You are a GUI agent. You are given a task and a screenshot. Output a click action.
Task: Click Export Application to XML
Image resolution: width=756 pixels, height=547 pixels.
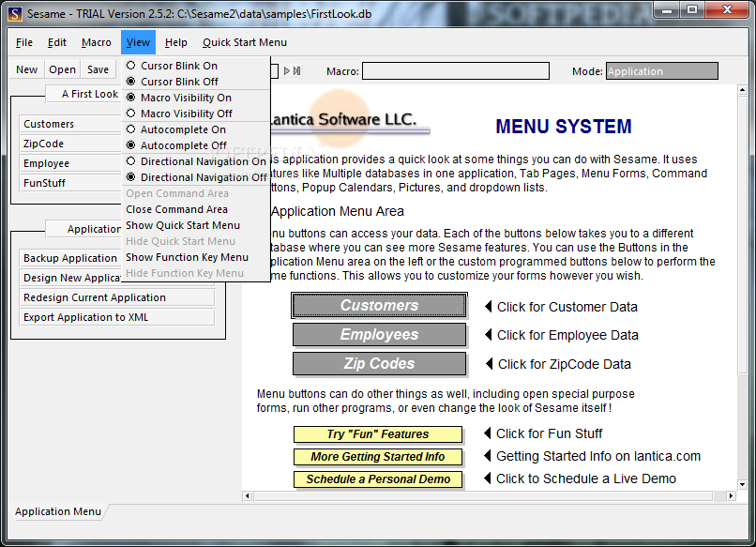116,317
